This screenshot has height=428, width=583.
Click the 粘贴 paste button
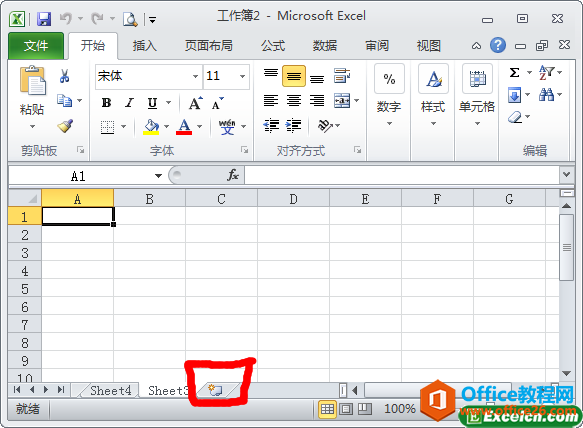[32, 98]
